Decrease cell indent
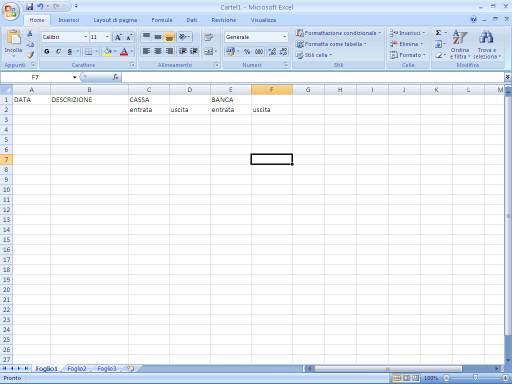The image size is (512, 384). [x=182, y=51]
